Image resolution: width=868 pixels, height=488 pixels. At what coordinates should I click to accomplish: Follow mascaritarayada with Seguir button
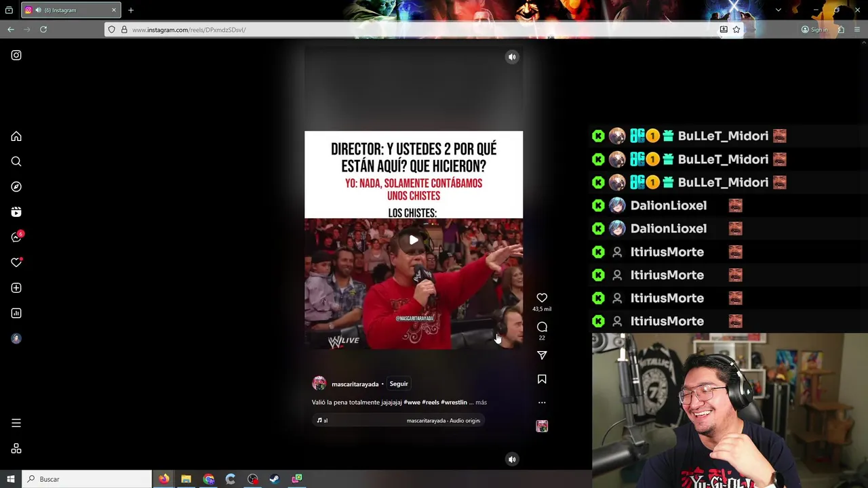[399, 384]
